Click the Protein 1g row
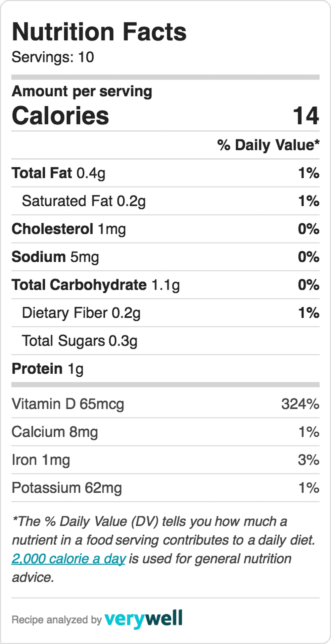This screenshot has width=331, height=644. 165,369
